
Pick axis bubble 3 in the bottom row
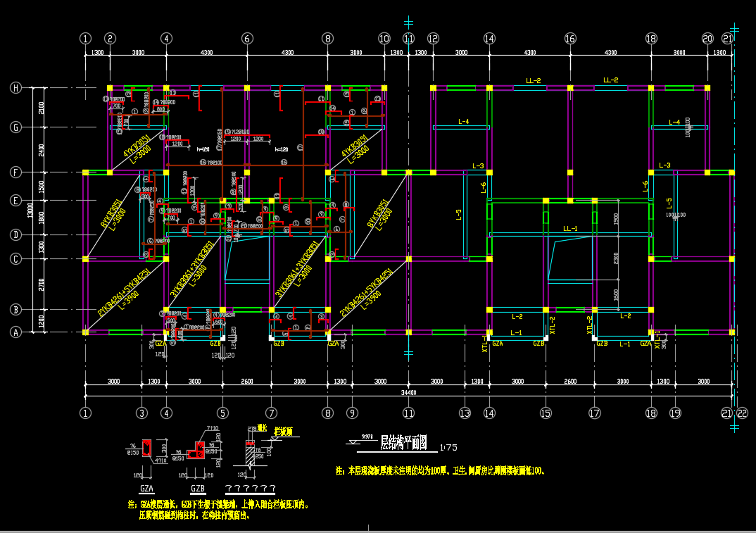point(141,413)
